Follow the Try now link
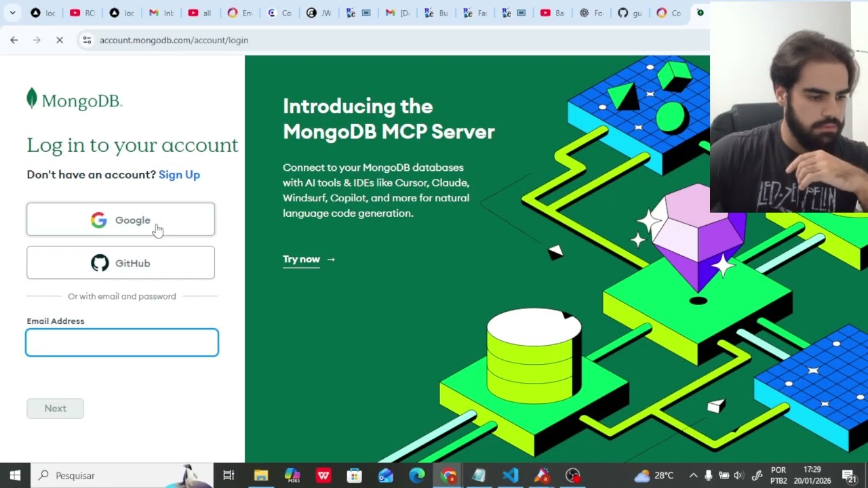 point(309,259)
